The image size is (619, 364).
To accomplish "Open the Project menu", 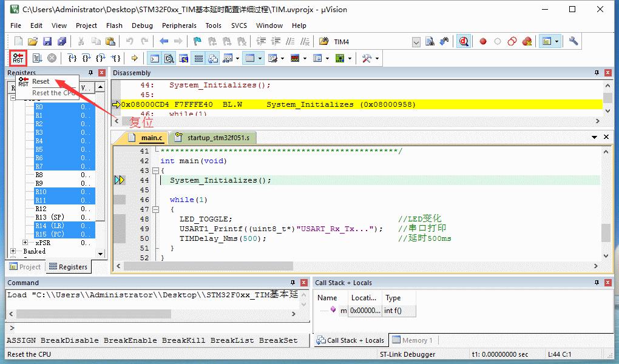I will click(x=86, y=25).
